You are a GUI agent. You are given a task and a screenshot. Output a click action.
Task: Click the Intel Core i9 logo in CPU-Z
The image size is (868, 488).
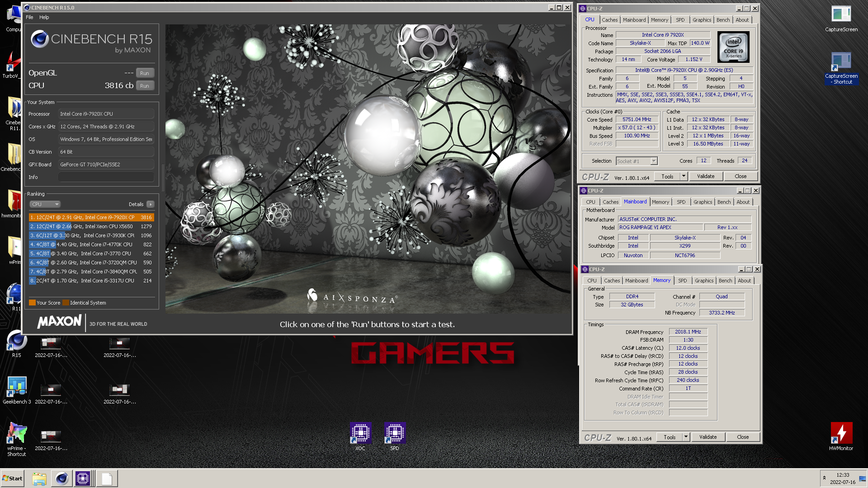point(733,47)
